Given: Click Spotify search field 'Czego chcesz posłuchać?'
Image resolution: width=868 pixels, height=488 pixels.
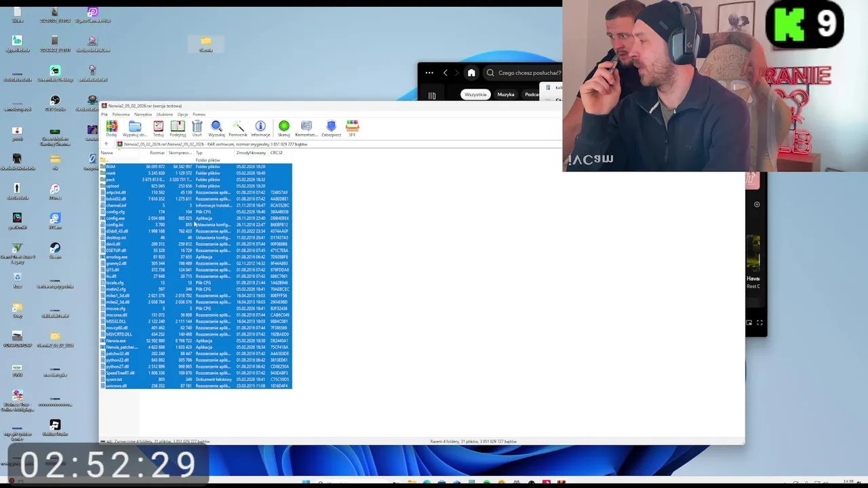Looking at the screenshot, I should coord(530,73).
